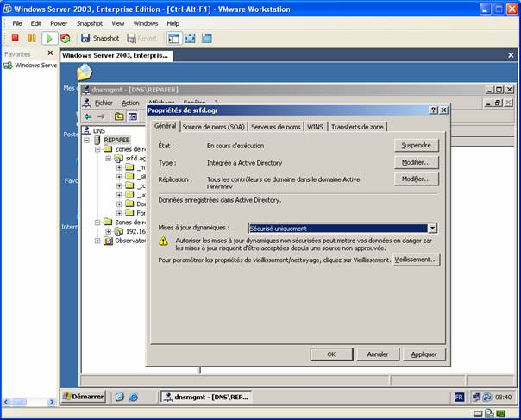Click the Favorites panel left scroll arrow
This screenshot has height=420, width=521.
pos(6,402)
